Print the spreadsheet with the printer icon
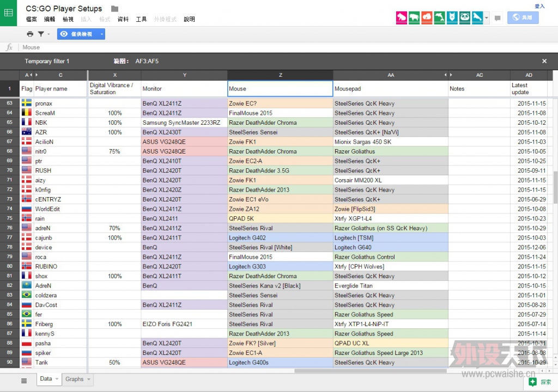The image size is (558, 392). (x=30, y=34)
